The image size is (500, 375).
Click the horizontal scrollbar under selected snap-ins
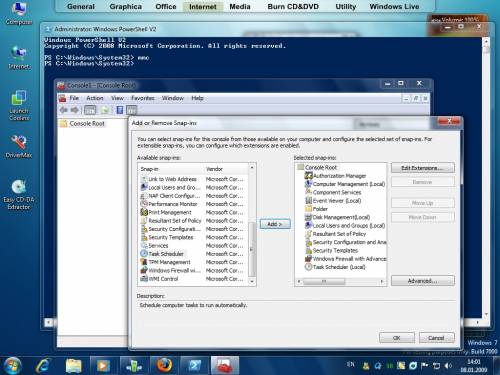[x=341, y=282]
